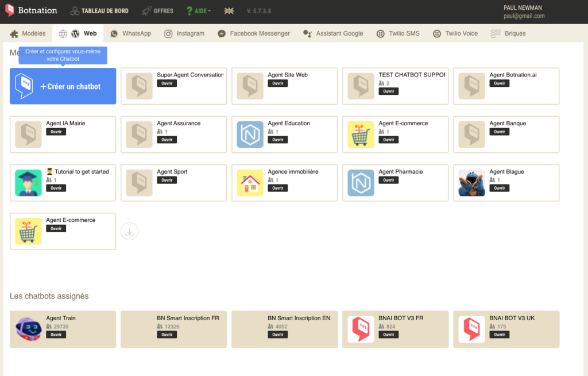Image resolution: width=588 pixels, height=376 pixels.
Task: Click the bug icon in top bar
Action: pos(229,11)
